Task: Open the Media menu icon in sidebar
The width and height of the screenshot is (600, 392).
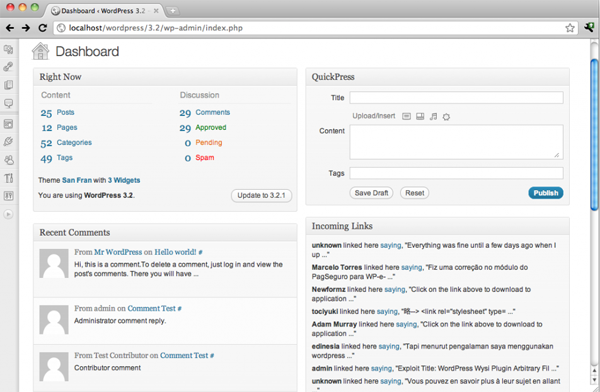Action: [8, 49]
